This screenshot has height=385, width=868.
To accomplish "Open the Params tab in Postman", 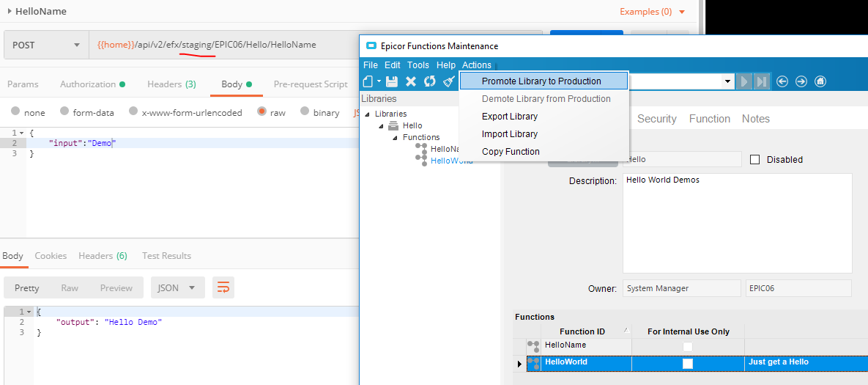I will (23, 84).
